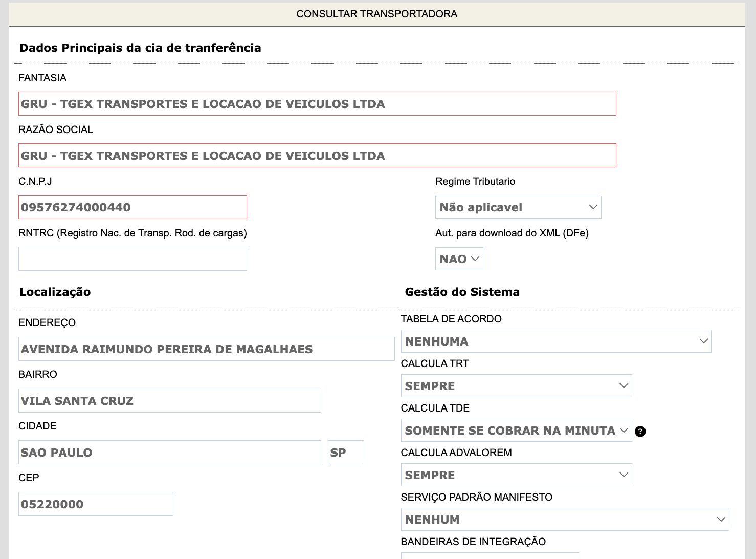The height and width of the screenshot is (559, 756).
Task: Expand the TABELA DE ACORDO dropdown
Action: point(556,341)
